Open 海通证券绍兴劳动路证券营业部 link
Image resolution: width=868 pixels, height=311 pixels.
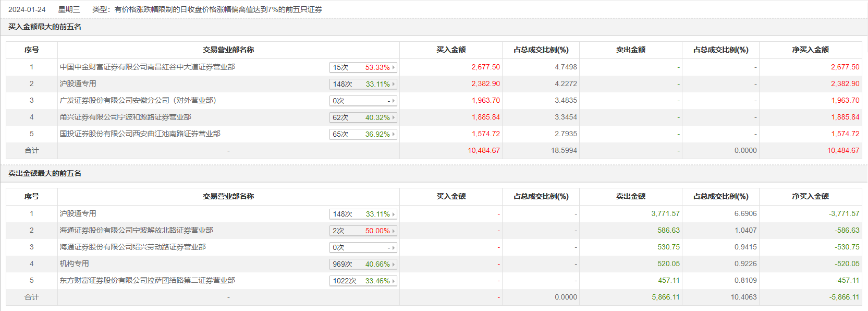(132, 247)
